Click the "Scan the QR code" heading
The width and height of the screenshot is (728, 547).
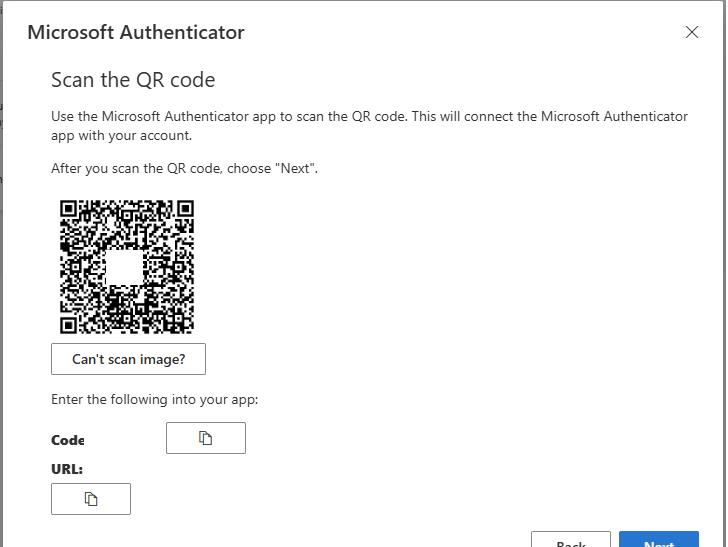(x=133, y=80)
